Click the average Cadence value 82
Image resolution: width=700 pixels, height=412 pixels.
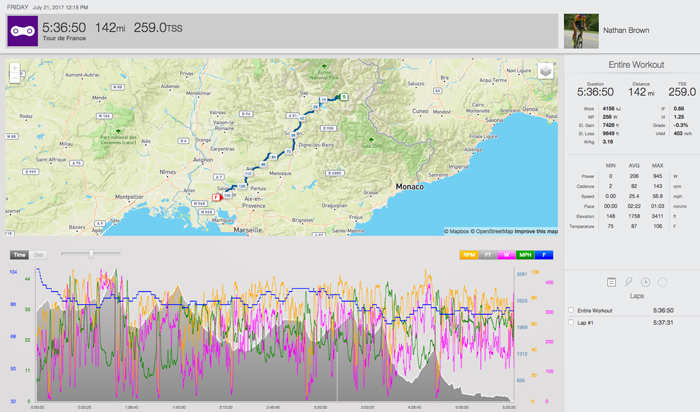pyautogui.click(x=634, y=186)
